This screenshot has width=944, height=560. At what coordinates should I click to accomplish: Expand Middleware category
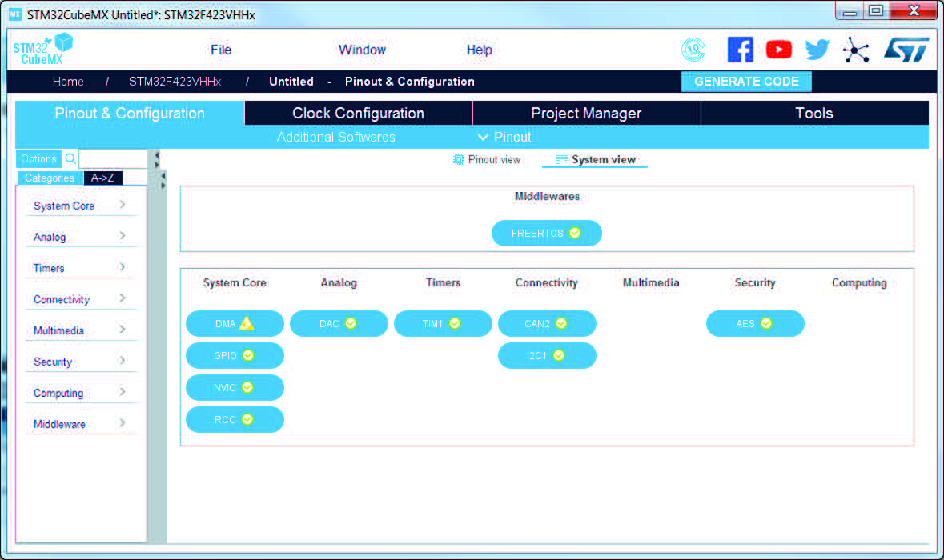pos(80,424)
